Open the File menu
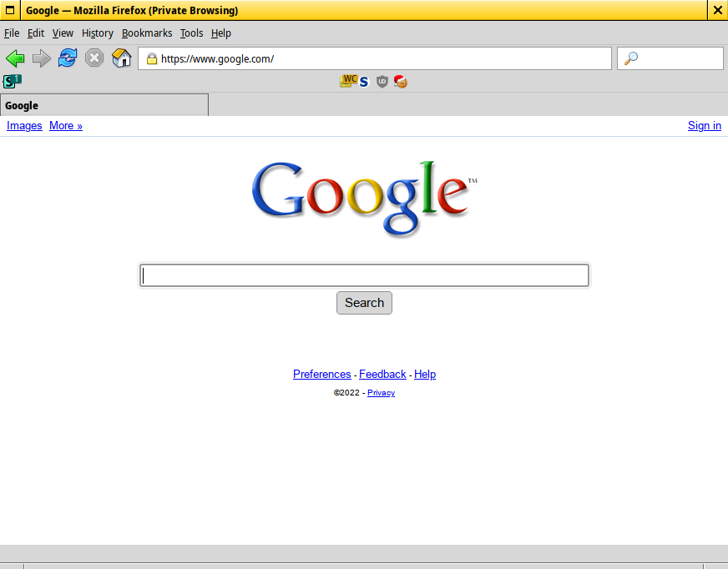 [12, 33]
